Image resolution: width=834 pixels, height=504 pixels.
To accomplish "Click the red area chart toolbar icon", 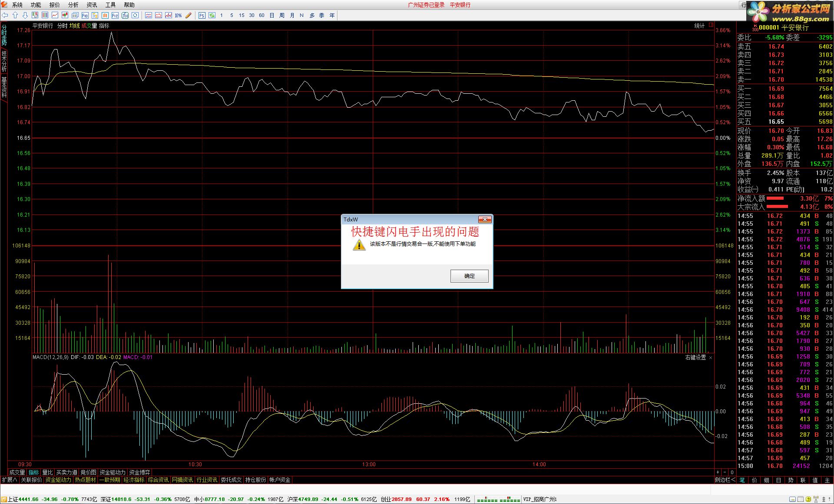I will (159, 15).
